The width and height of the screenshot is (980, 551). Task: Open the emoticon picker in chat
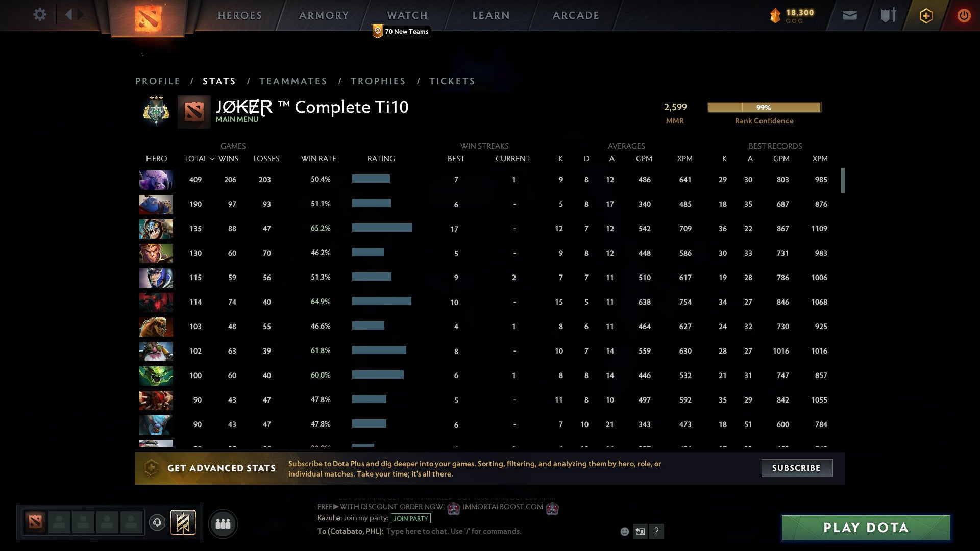point(624,532)
